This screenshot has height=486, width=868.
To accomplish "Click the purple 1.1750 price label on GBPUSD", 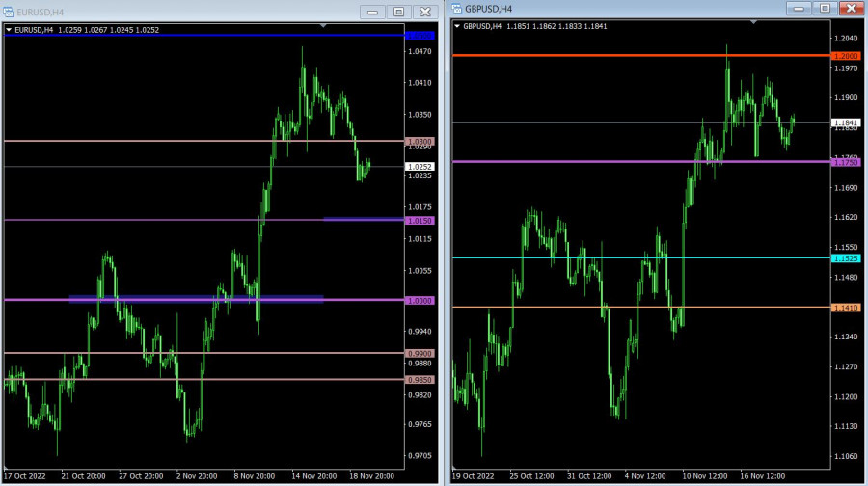I will click(846, 162).
